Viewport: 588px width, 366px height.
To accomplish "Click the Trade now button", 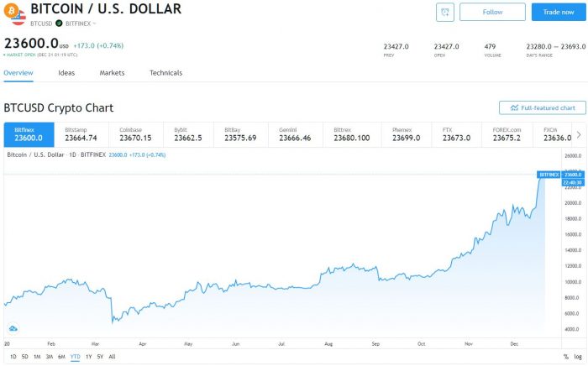I will pos(558,13).
